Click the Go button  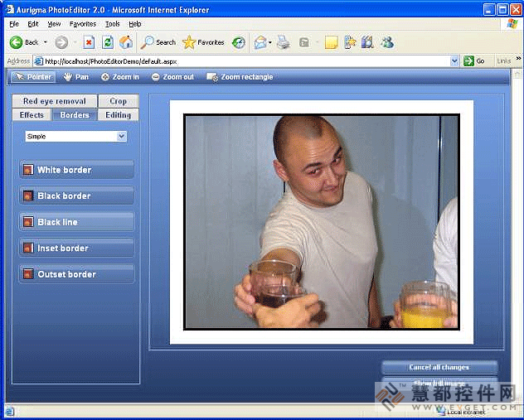click(474, 61)
